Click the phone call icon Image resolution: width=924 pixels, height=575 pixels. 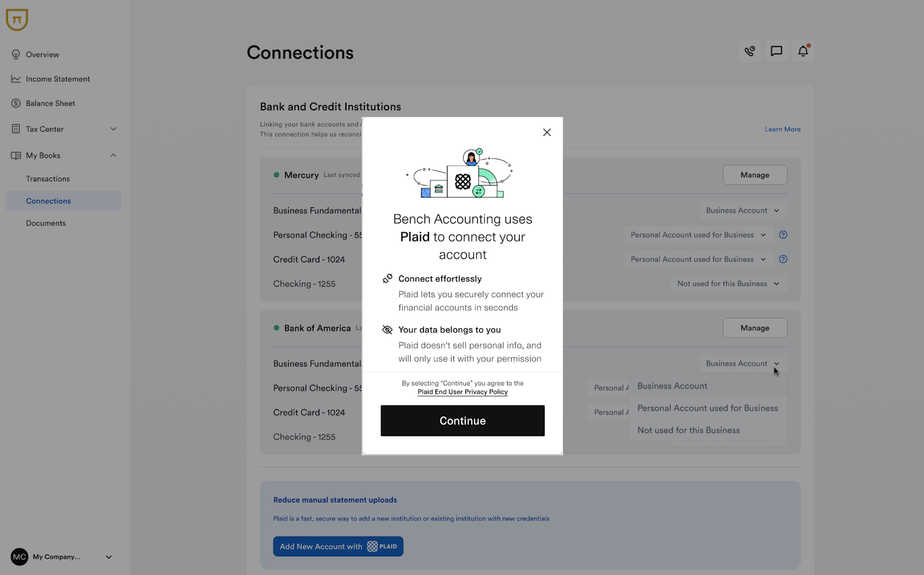point(750,51)
